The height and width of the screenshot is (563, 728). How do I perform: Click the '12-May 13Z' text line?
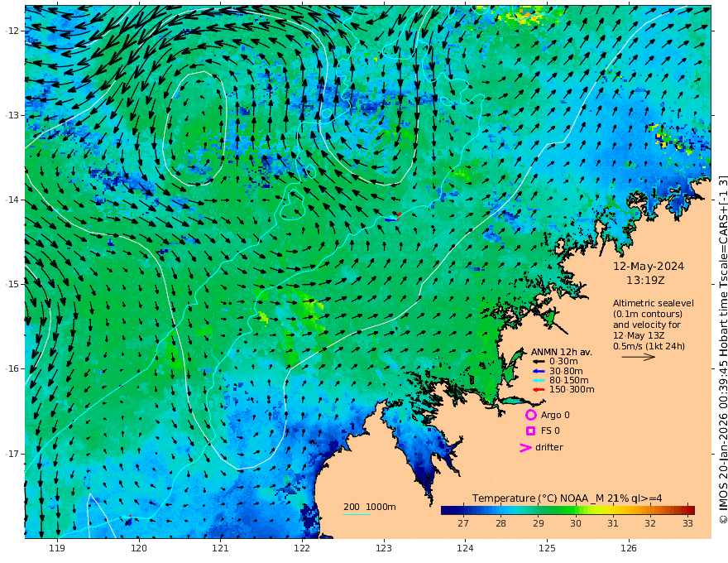point(639,335)
